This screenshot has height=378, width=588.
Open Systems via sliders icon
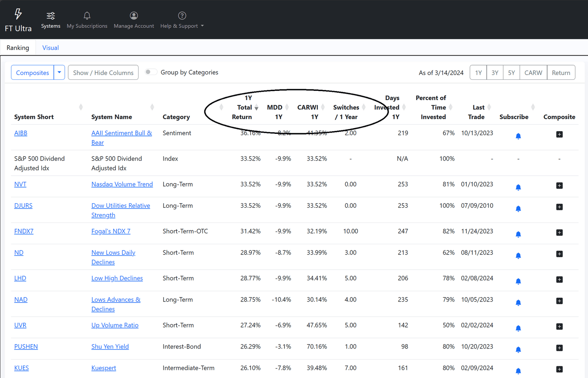point(51,15)
